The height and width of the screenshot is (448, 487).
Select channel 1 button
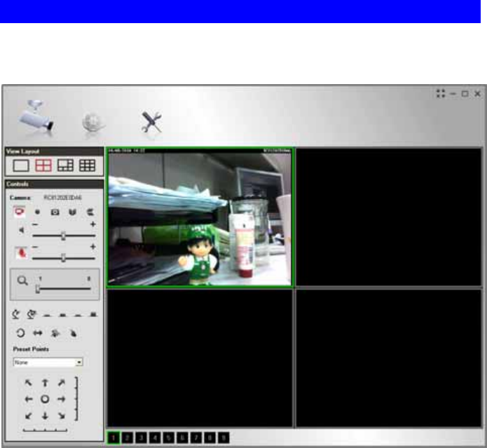point(114,438)
